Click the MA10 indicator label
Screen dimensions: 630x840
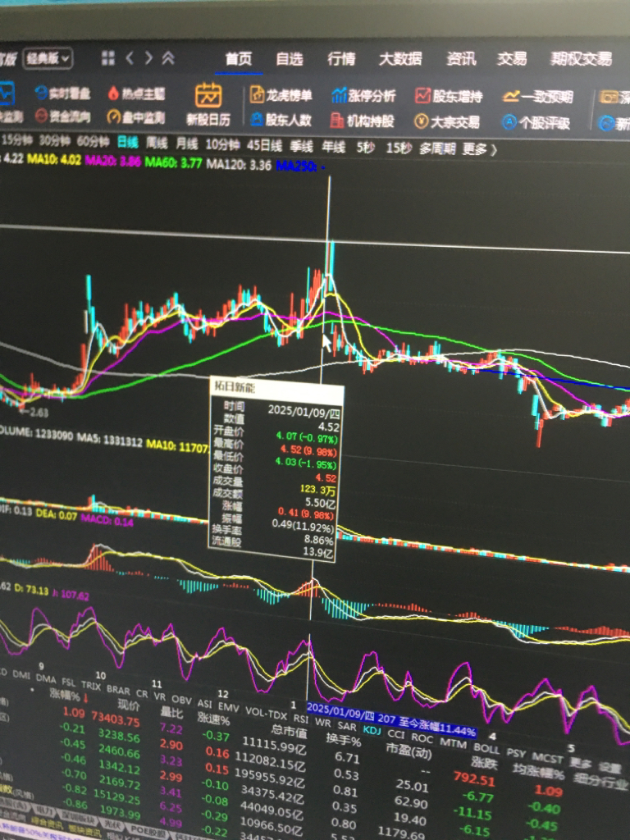53,160
